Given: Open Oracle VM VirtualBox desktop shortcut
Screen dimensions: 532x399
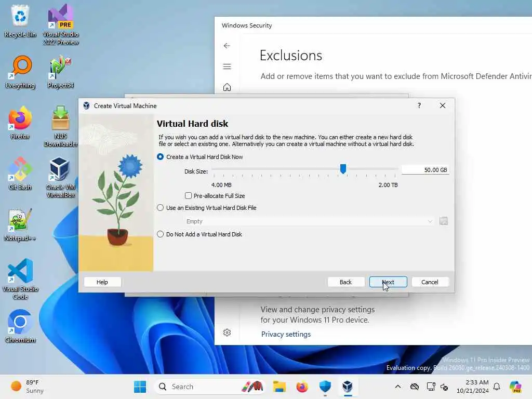Looking at the screenshot, I should click(61, 177).
